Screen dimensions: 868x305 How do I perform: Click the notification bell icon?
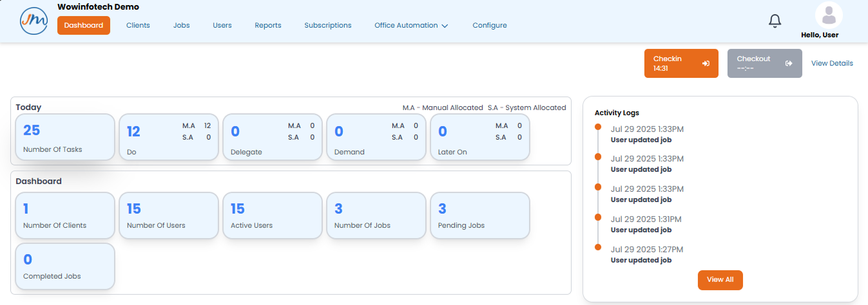point(775,21)
